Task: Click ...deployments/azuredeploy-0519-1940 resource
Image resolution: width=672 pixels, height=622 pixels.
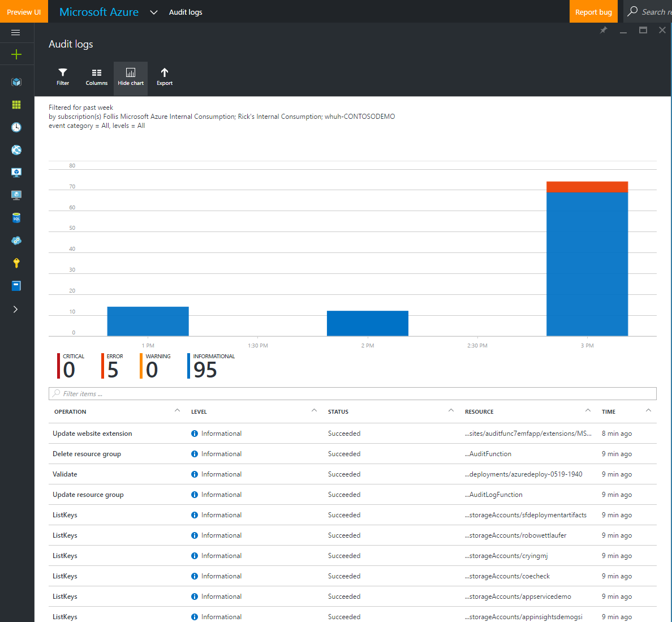Action: click(x=524, y=474)
